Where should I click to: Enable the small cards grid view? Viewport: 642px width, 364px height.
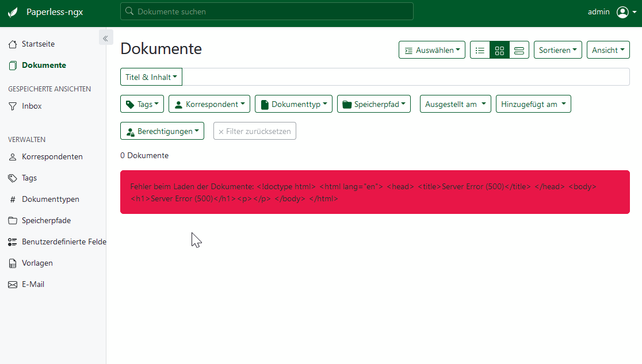[499, 50]
